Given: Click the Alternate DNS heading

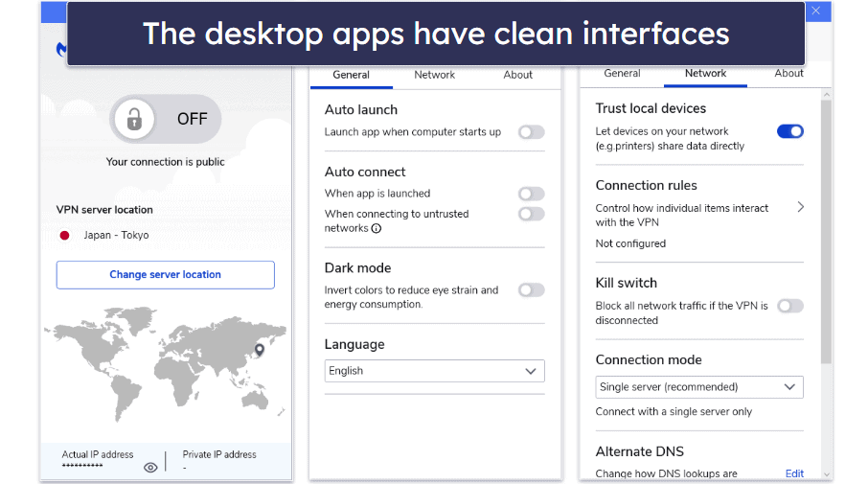Looking at the screenshot, I should point(639,451).
